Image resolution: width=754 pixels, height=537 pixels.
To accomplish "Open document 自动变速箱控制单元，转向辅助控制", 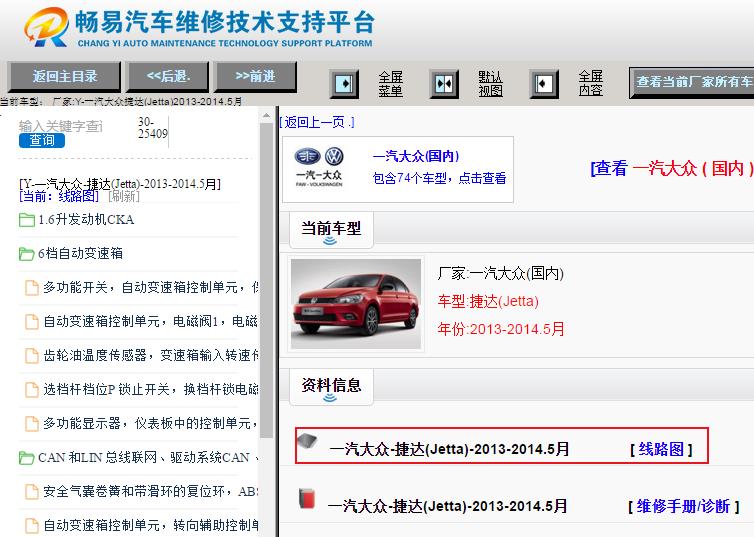I will 151,525.
